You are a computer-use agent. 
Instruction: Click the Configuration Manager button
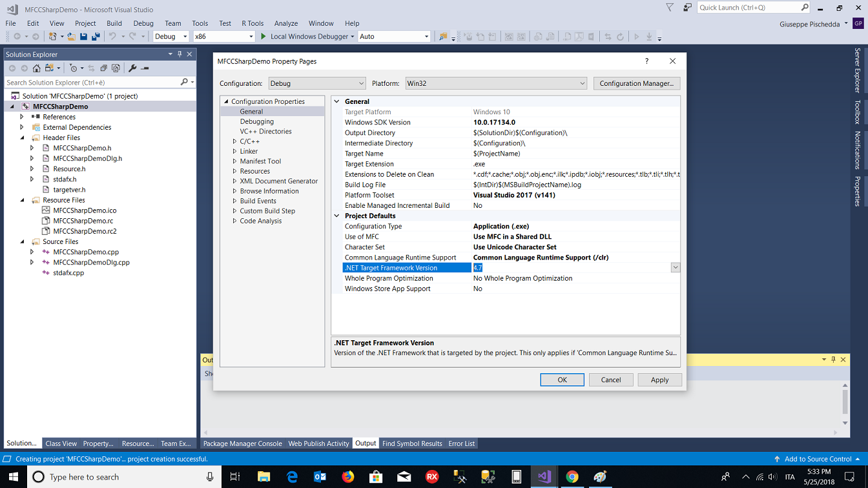tap(636, 83)
